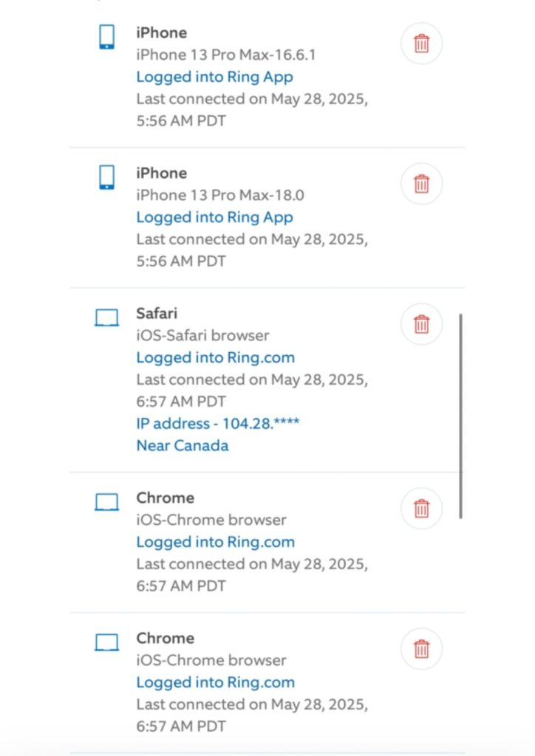Click 'Logged into Ring.com' under first Chrome entry

215,542
